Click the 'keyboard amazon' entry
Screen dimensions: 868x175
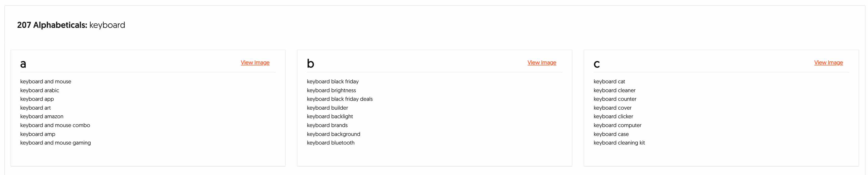pos(42,117)
